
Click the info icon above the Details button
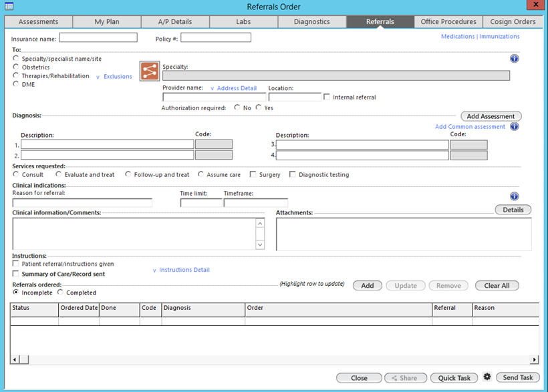coord(514,196)
